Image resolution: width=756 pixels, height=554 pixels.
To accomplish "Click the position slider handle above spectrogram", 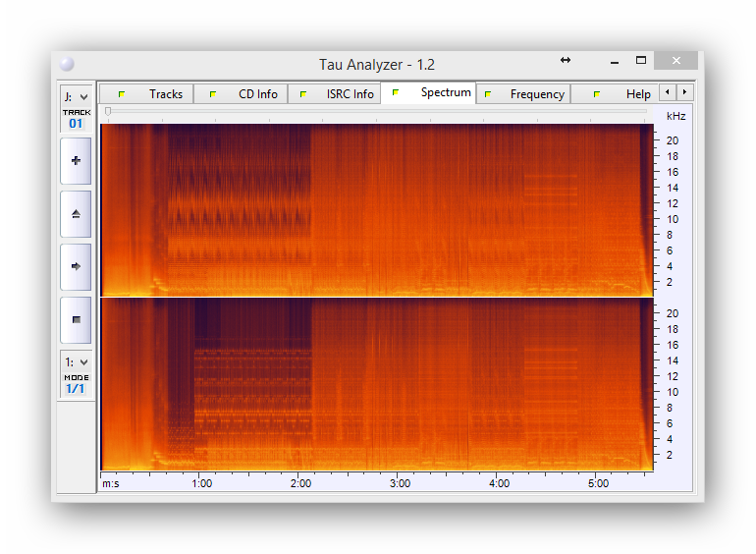I will point(108,112).
